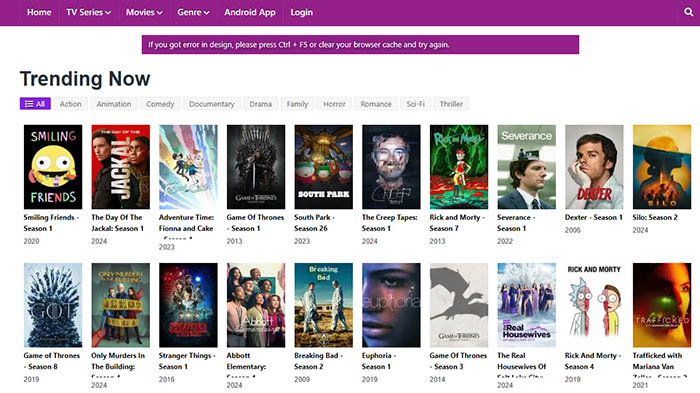Open the Breaking Bad poster
700x393 pixels.
click(323, 305)
